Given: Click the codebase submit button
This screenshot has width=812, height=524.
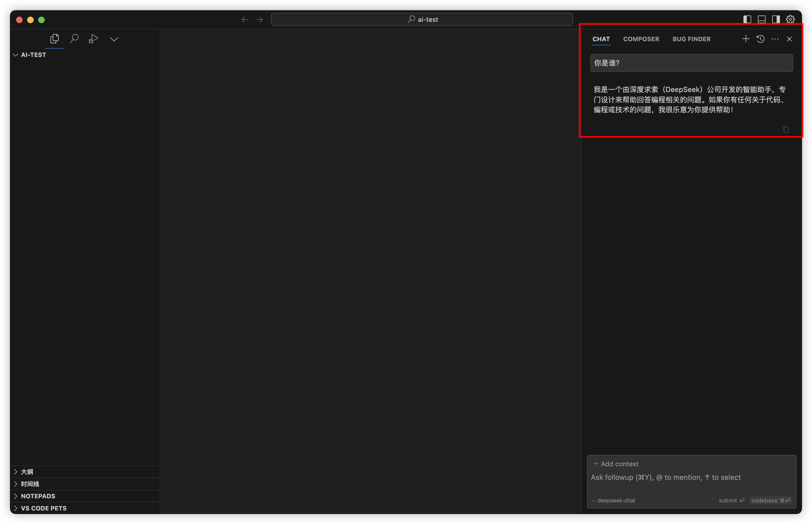Looking at the screenshot, I should click(771, 500).
